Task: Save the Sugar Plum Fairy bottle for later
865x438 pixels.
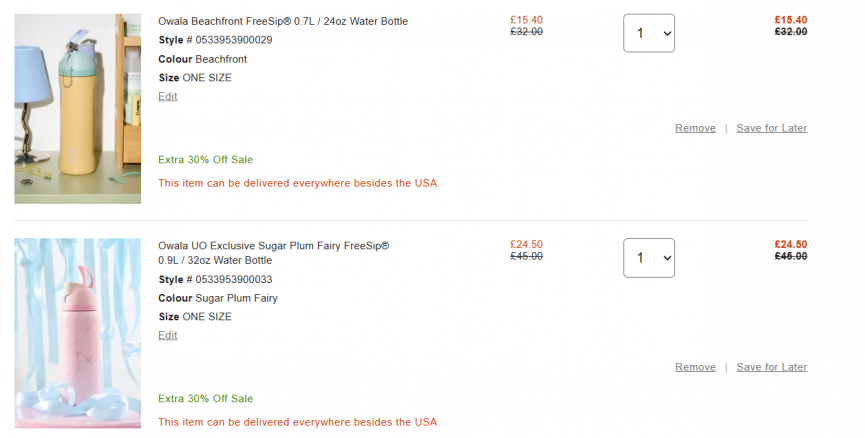Action: 771,367
